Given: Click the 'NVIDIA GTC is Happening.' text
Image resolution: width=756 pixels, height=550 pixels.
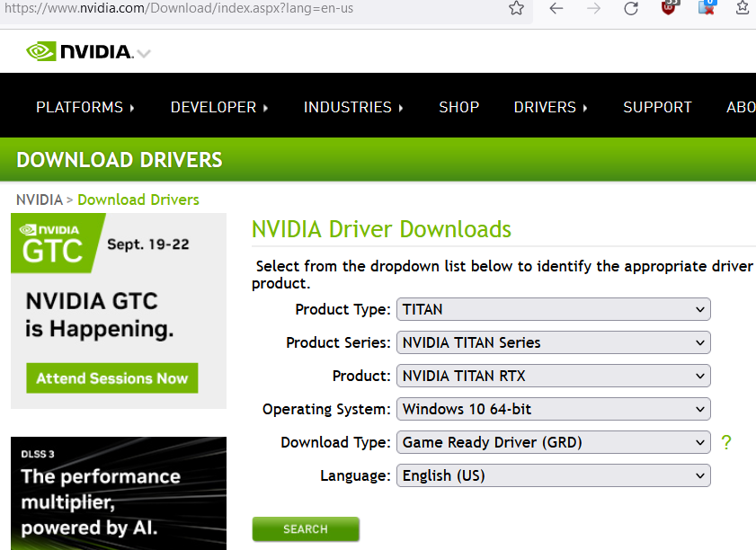Looking at the screenshot, I should (99, 315).
